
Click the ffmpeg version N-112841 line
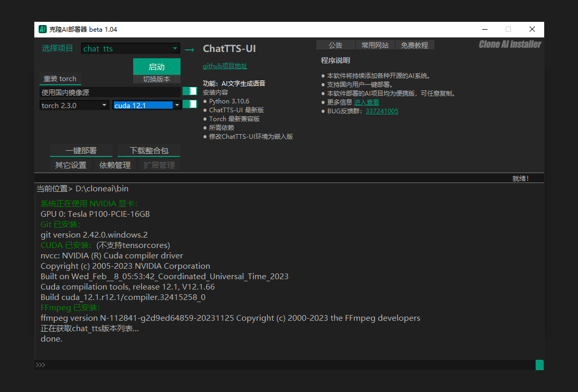point(230,318)
